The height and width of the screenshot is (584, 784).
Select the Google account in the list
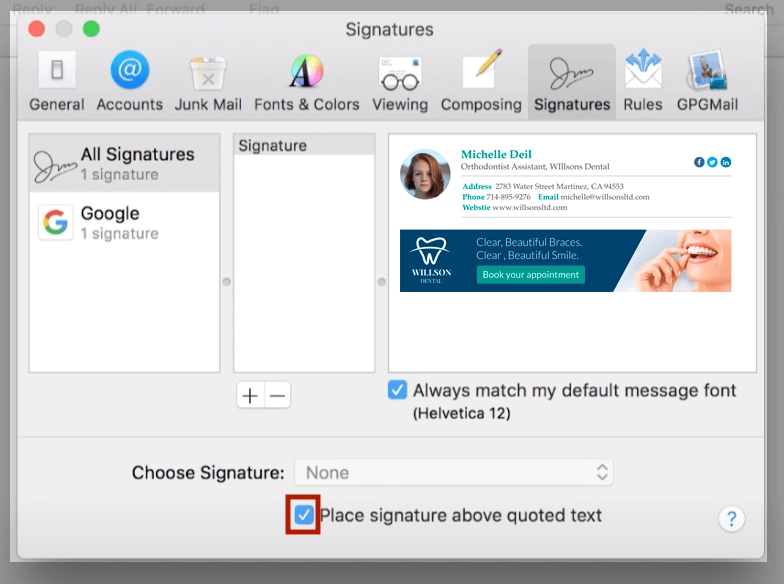click(x=124, y=222)
